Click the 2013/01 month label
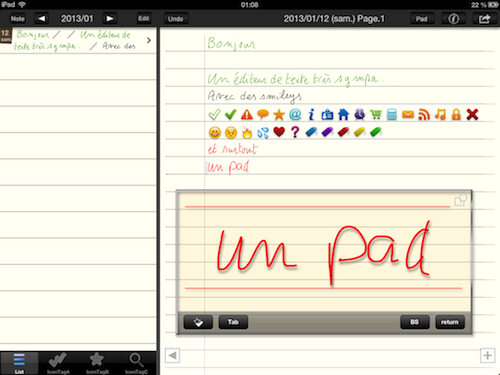 pos(77,19)
